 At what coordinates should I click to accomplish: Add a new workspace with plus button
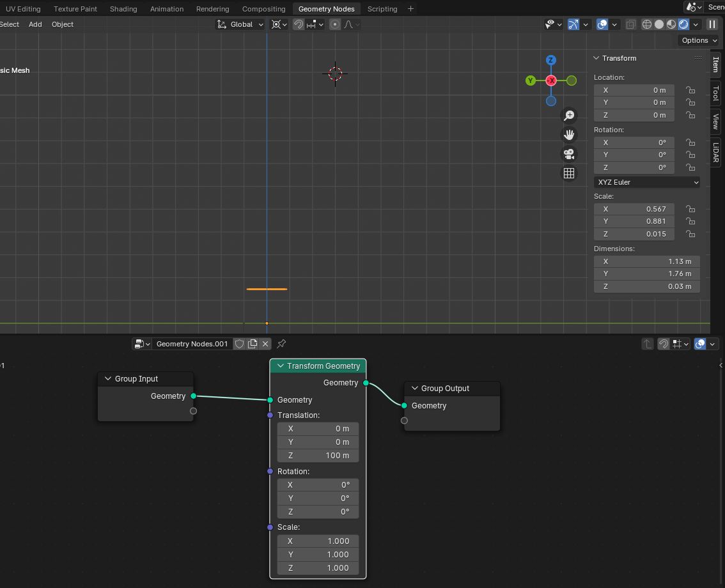(x=410, y=9)
